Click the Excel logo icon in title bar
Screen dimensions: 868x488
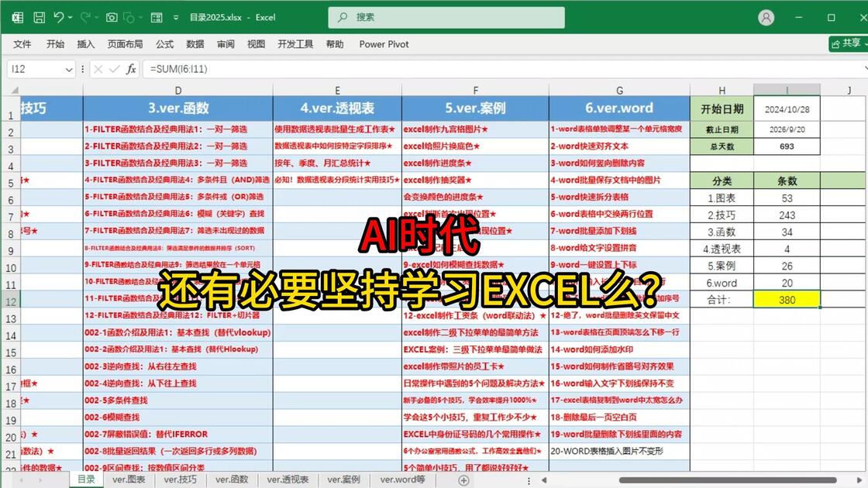point(17,17)
